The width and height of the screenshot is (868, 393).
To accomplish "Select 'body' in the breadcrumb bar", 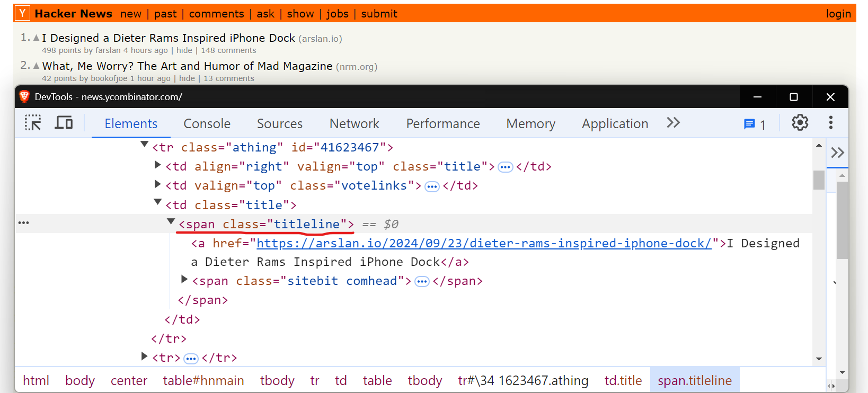I will point(80,380).
